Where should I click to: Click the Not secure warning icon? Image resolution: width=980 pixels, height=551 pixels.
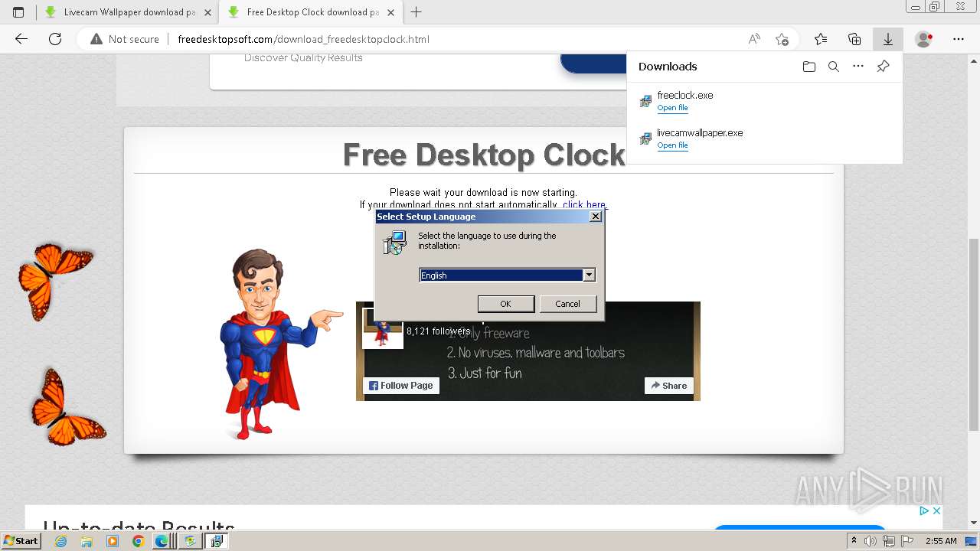pos(96,39)
